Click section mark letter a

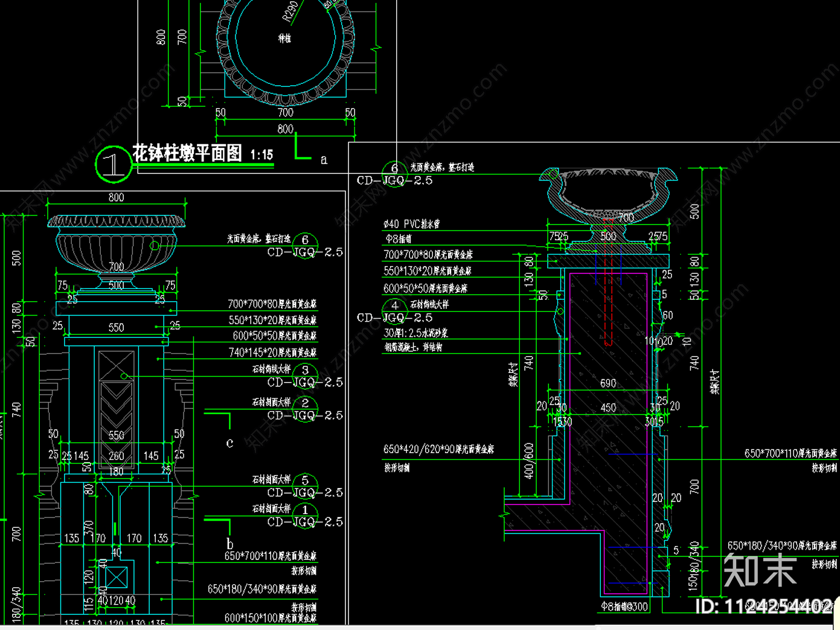click(x=324, y=160)
